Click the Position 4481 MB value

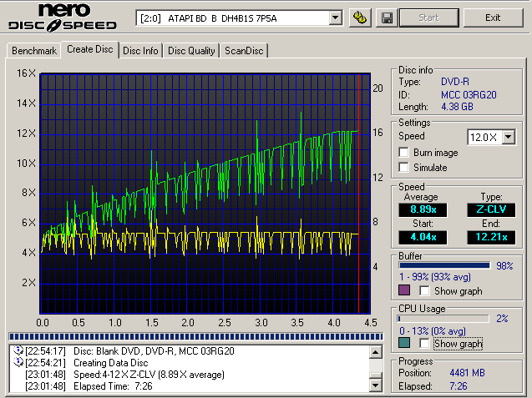pyautogui.click(x=467, y=373)
